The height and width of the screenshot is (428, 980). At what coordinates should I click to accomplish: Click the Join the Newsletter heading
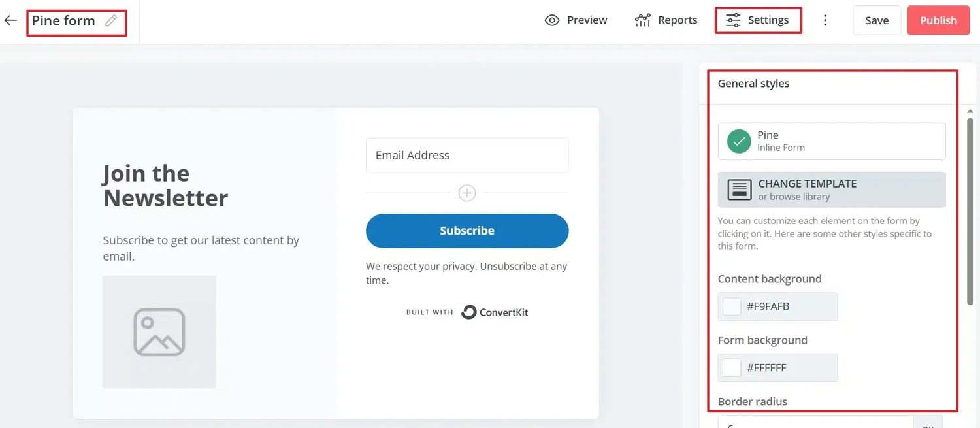[x=166, y=186]
